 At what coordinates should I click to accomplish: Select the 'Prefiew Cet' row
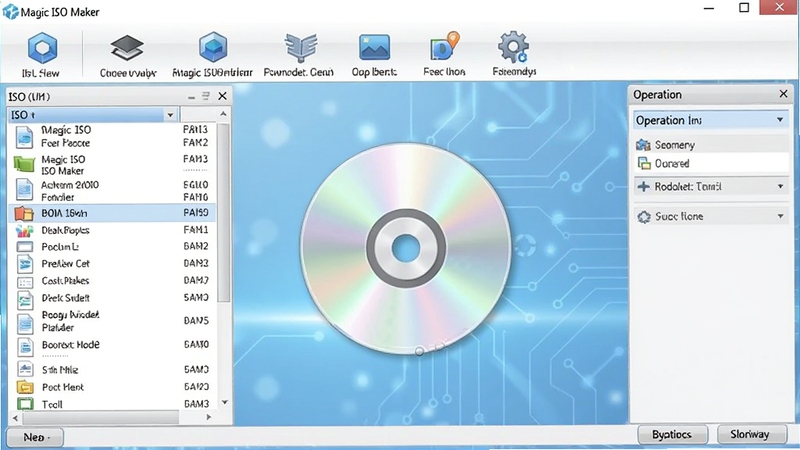[x=112, y=264]
